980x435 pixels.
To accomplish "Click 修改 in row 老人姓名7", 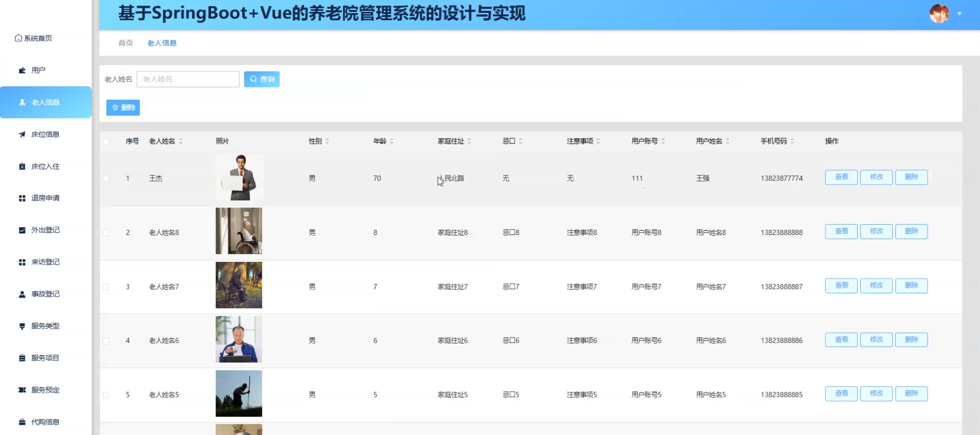I will 876,285.
